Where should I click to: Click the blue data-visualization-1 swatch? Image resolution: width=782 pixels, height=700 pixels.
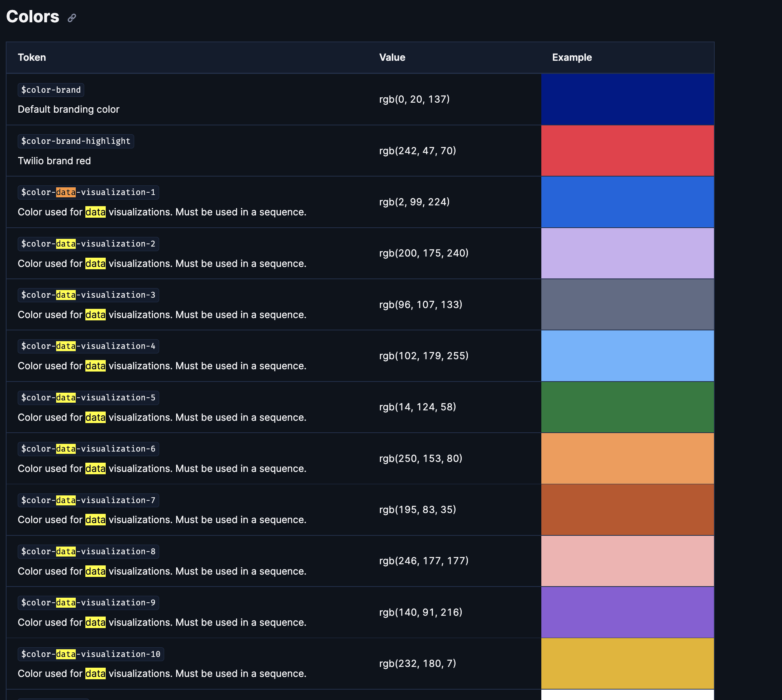(627, 202)
